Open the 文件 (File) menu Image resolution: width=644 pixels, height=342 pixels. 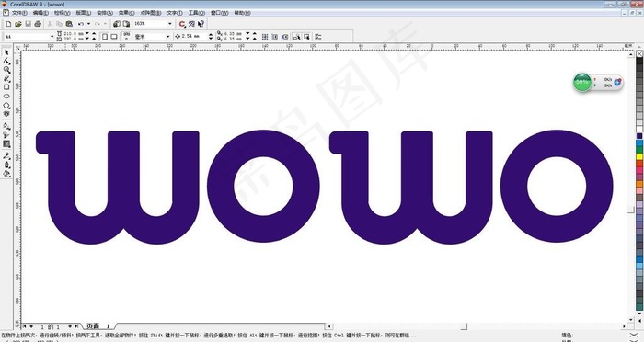[x=19, y=13]
